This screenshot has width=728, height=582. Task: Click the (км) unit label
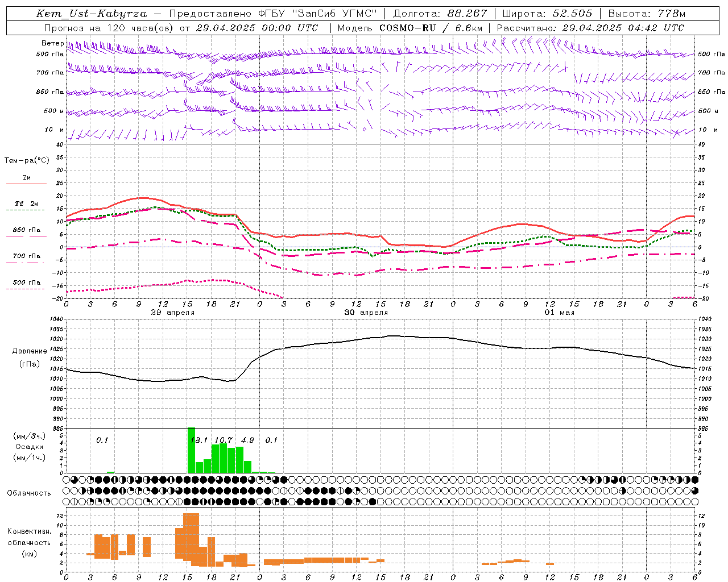30,554
